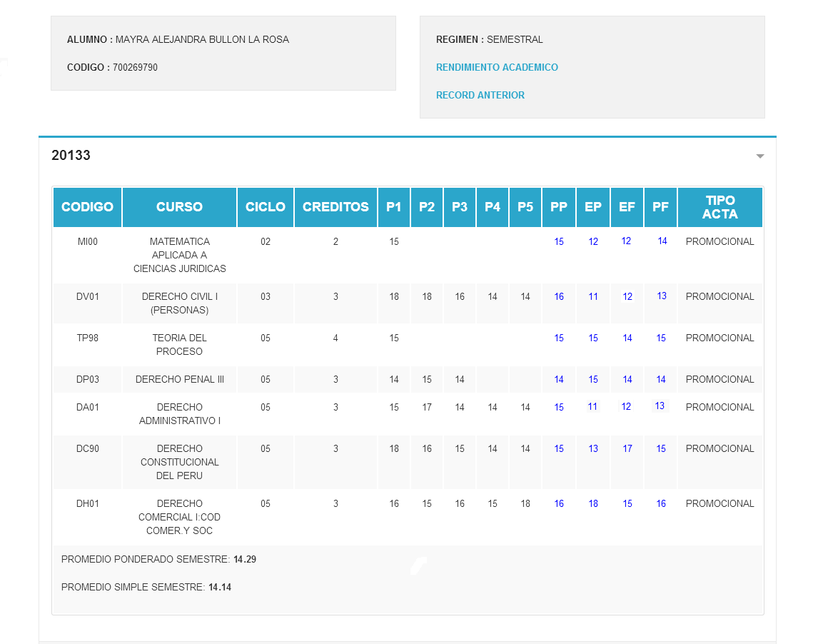The image size is (813, 644).
Task: Click the CREDITOS column header
Action: click(335, 206)
